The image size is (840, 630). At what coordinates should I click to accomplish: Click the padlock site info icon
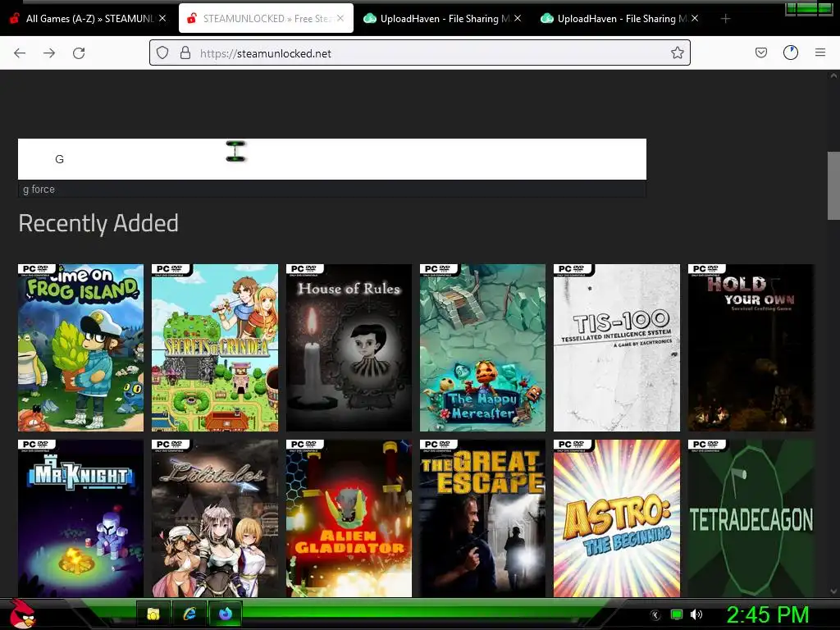click(185, 53)
